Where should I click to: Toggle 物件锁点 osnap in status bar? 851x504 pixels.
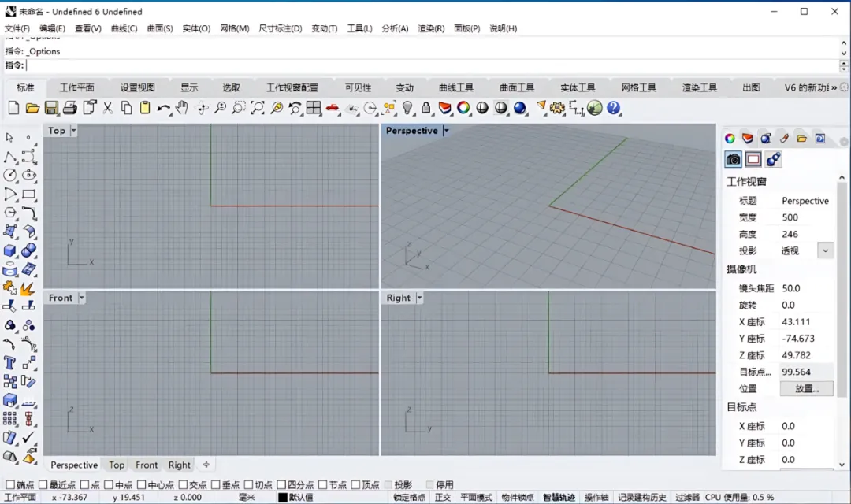tap(517, 497)
